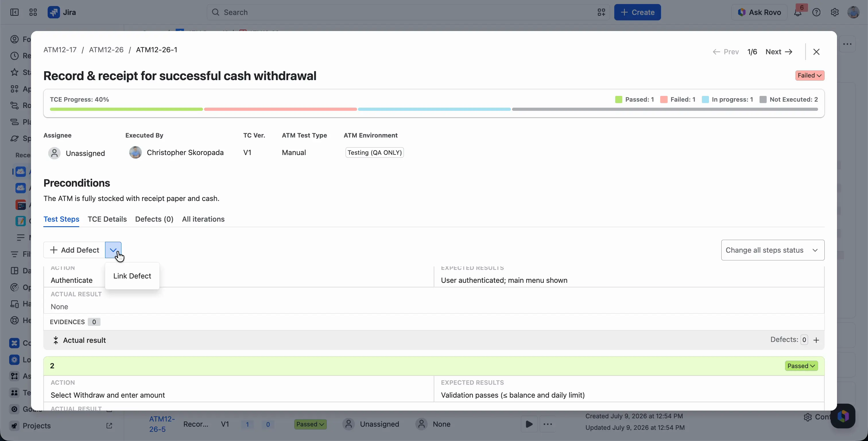Click the plus icon next to Defects: 0

tap(816, 340)
